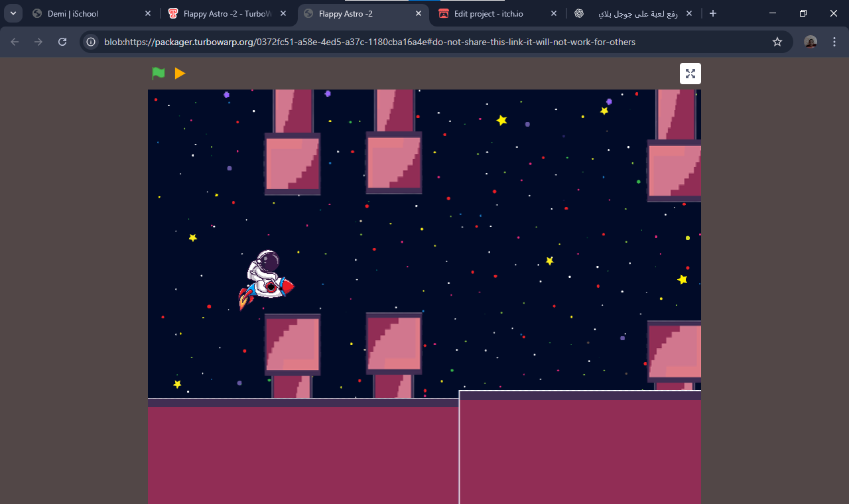This screenshot has width=849, height=504.
Task: Open Chrome's three-dot customize menu
Action: click(x=834, y=41)
